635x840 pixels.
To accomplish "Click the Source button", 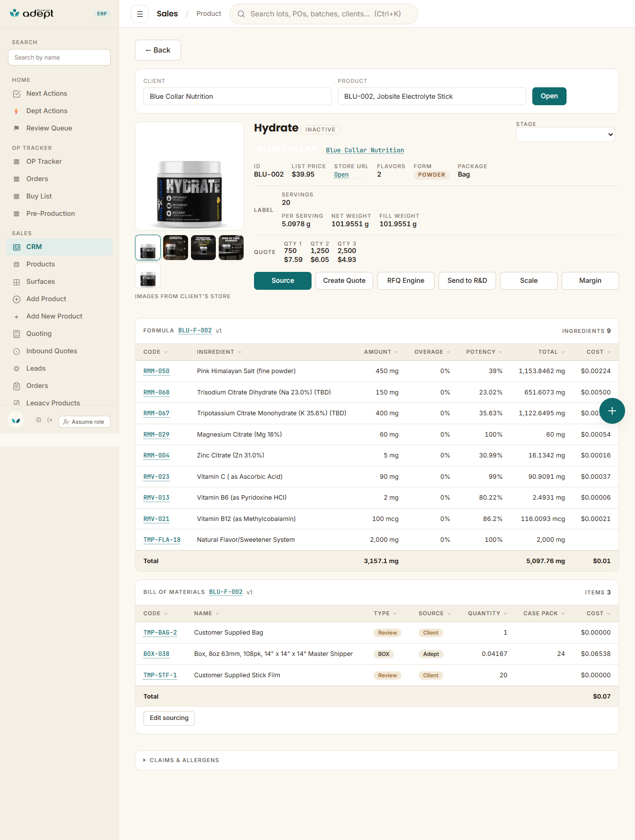I will (x=283, y=281).
